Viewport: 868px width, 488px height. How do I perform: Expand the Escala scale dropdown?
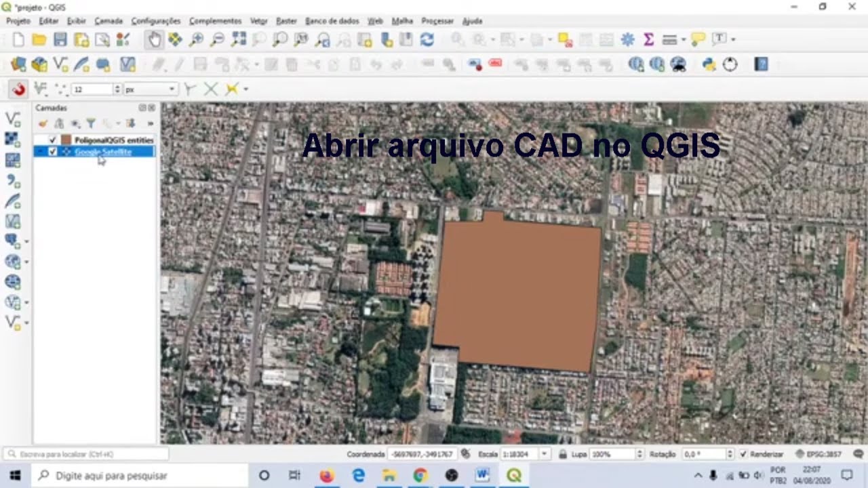[544, 454]
